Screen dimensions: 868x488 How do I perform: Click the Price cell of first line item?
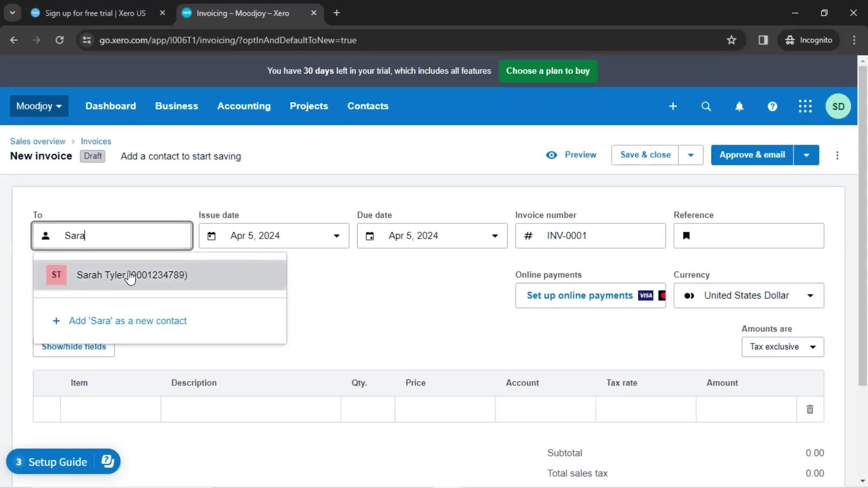pyautogui.click(x=445, y=409)
